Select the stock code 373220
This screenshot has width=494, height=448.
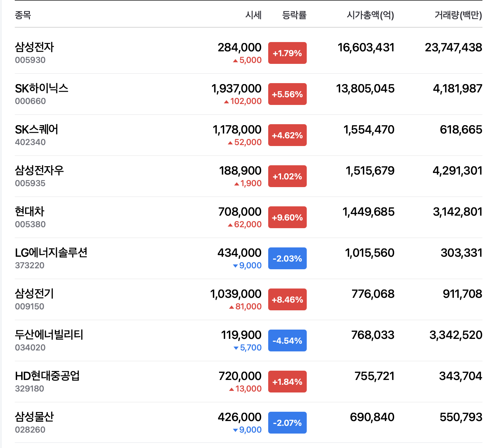tap(30, 265)
